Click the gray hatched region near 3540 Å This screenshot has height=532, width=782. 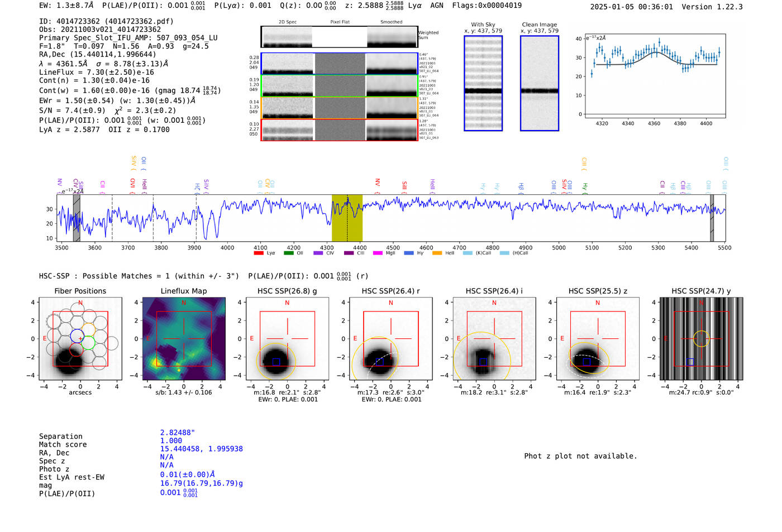77,218
